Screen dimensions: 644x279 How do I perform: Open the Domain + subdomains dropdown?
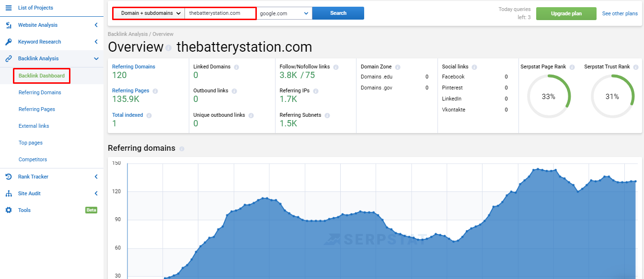pyautogui.click(x=149, y=13)
